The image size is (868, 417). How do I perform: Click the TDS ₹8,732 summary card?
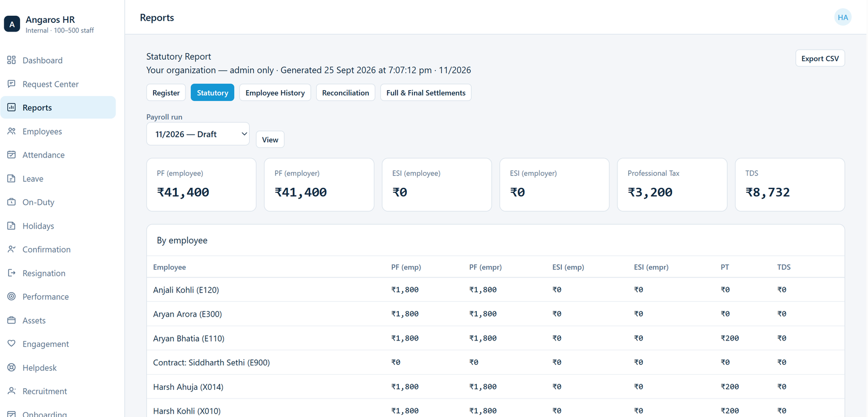coord(790,185)
